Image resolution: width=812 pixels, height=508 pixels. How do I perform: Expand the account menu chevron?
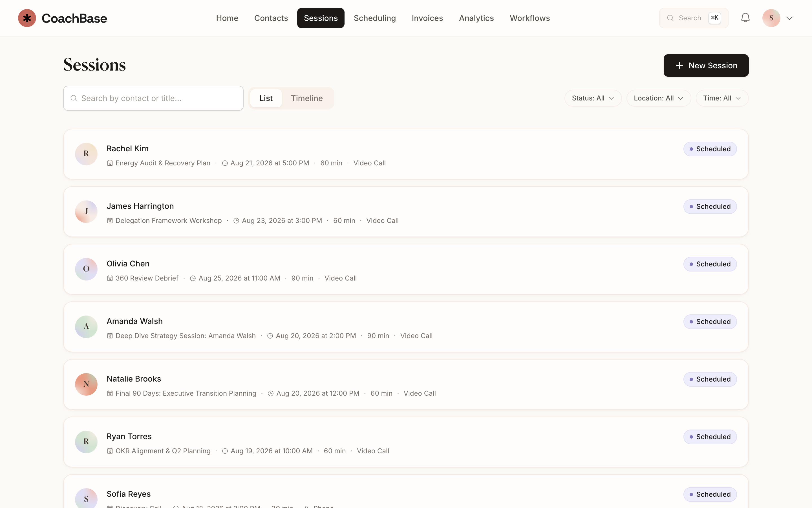point(789,18)
